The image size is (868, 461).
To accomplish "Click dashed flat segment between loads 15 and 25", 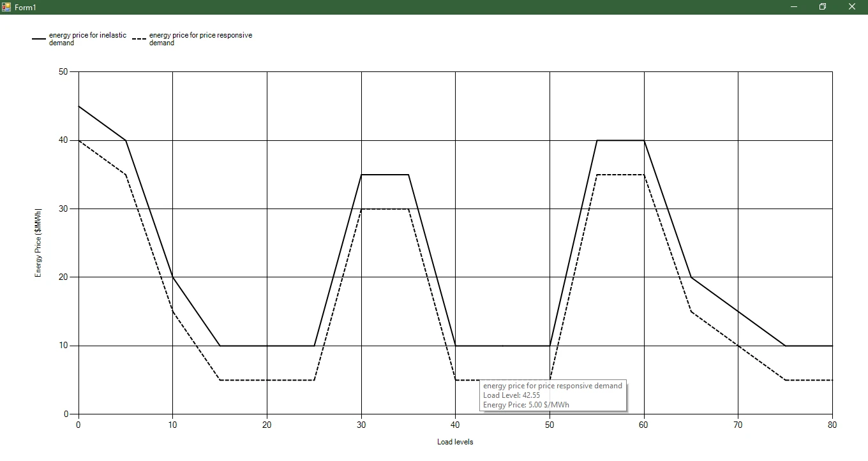I will pos(267,380).
